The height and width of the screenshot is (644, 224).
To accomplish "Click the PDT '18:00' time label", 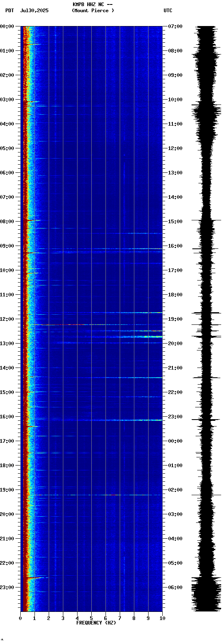I will tap(7, 466).
